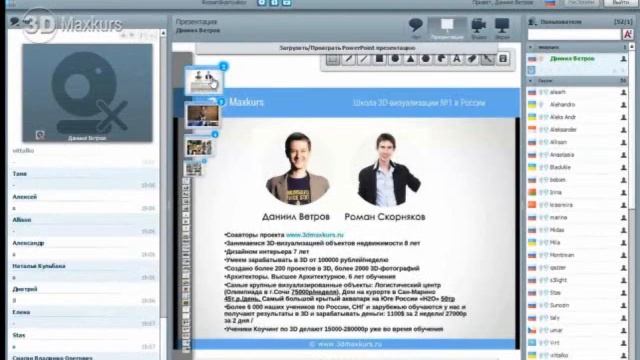This screenshot has height=360, width=640.
Task: Click the user list scrollbar up arrow
Action: [x=632, y=47]
